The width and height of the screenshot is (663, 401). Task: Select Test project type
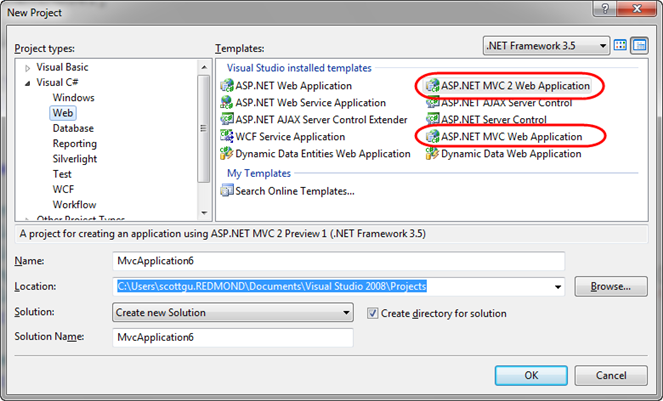click(62, 174)
